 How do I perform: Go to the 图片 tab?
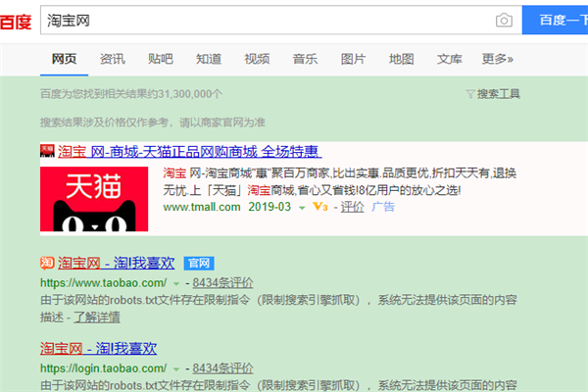353,59
